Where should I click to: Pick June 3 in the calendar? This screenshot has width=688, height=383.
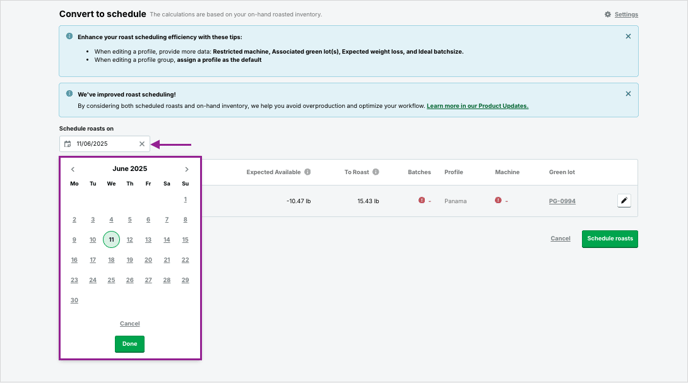pos(93,220)
